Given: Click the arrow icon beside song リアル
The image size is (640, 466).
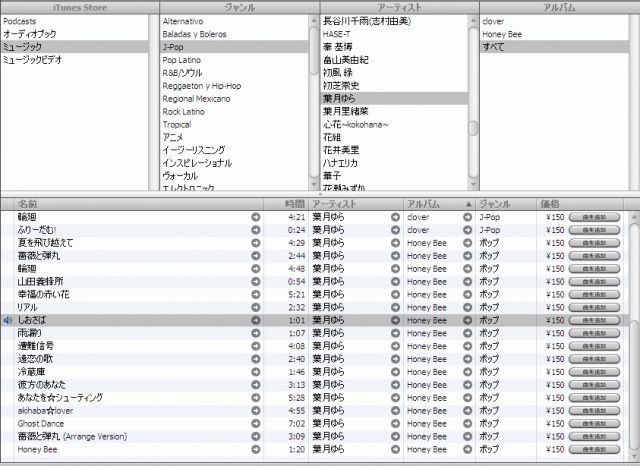Looking at the screenshot, I should pyautogui.click(x=256, y=307).
